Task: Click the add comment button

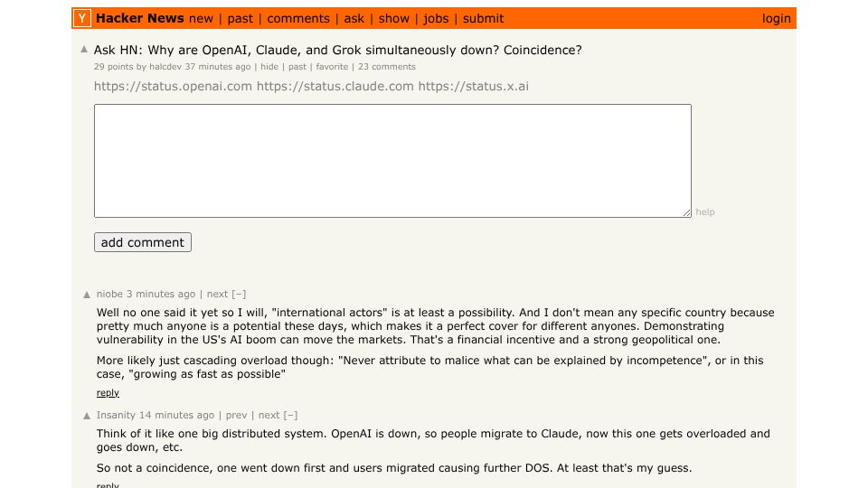Action: (x=143, y=242)
